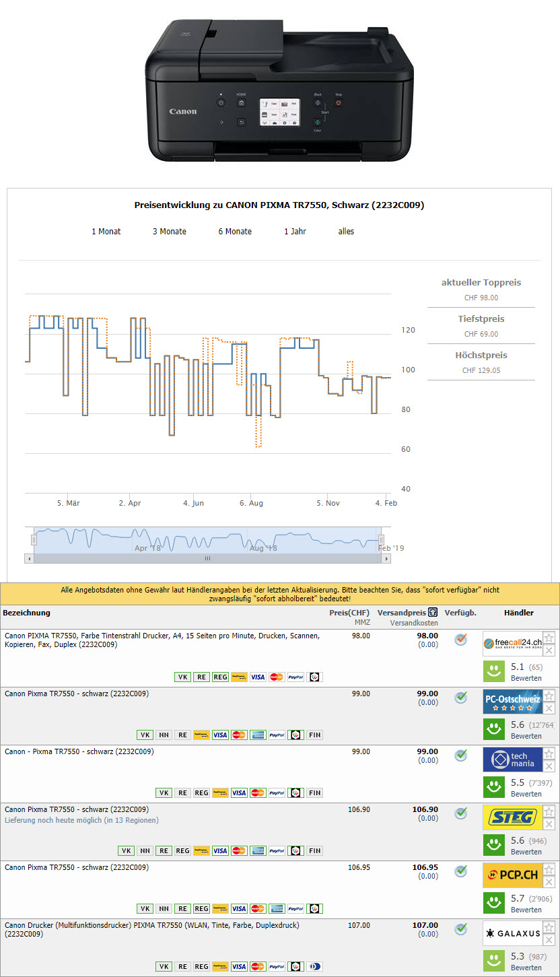
Task: Toggle favorite star for freecall24.ch merchant
Action: 549,638
